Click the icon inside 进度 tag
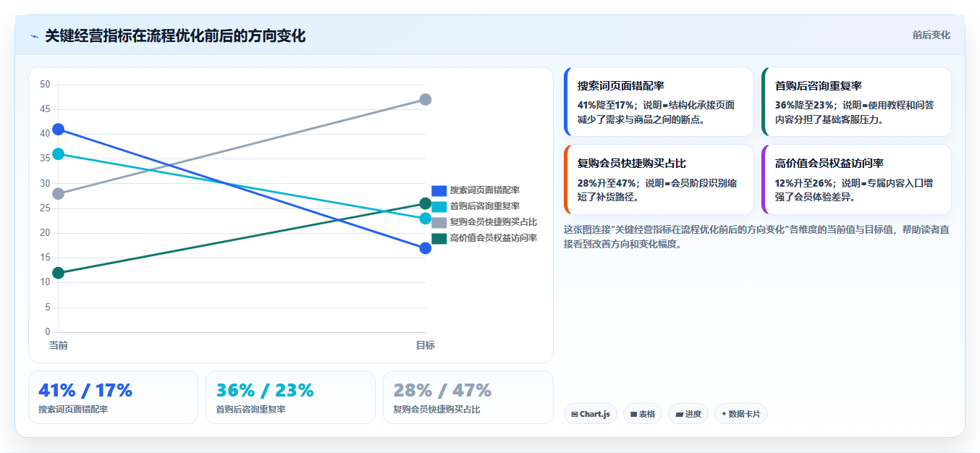The width and height of the screenshot is (980, 453). tap(679, 415)
